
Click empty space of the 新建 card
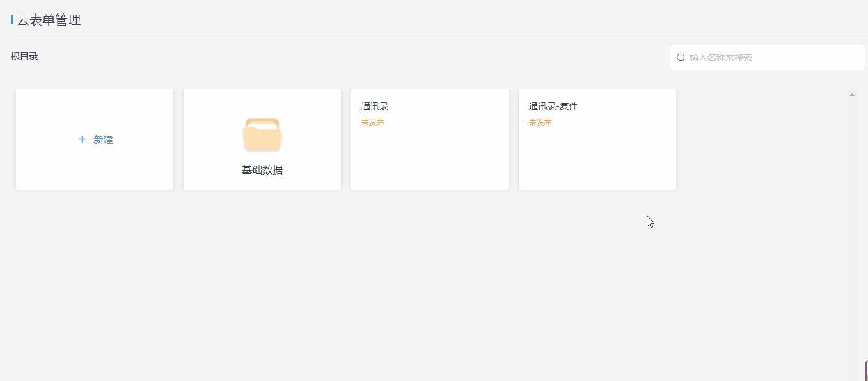(x=95, y=169)
